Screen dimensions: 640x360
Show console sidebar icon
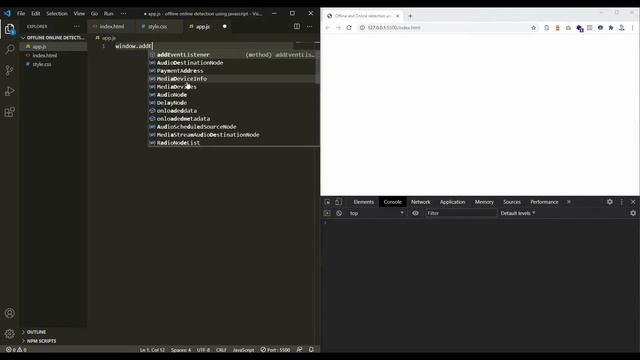click(327, 213)
